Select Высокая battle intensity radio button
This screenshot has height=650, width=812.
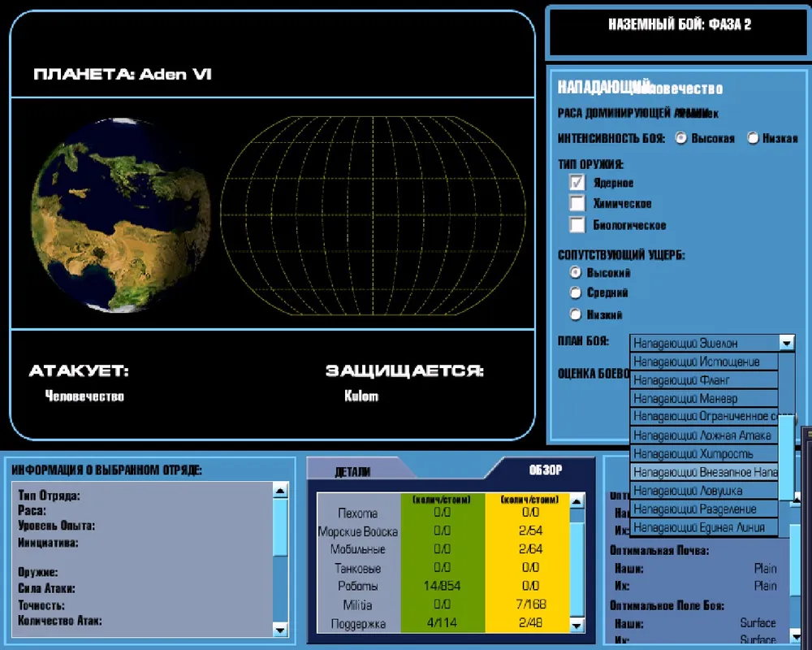click(x=681, y=138)
